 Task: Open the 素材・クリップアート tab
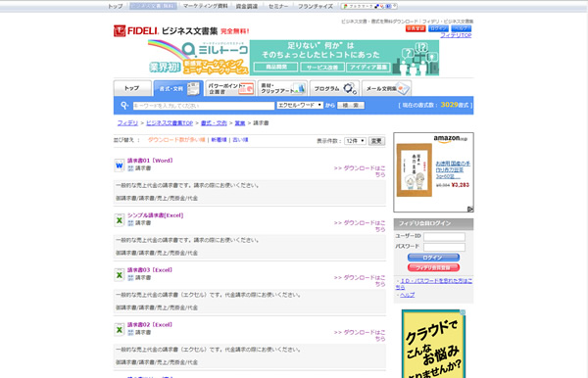point(282,88)
